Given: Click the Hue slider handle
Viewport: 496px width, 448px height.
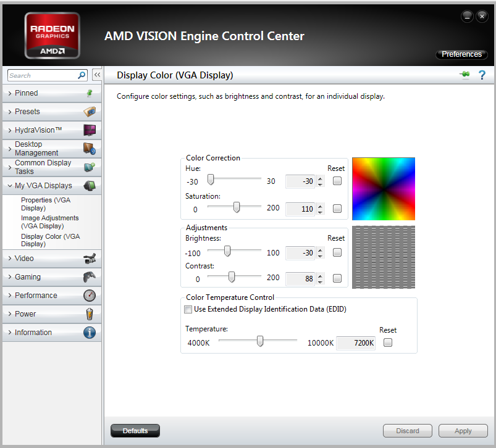Looking at the screenshot, I should click(x=211, y=180).
